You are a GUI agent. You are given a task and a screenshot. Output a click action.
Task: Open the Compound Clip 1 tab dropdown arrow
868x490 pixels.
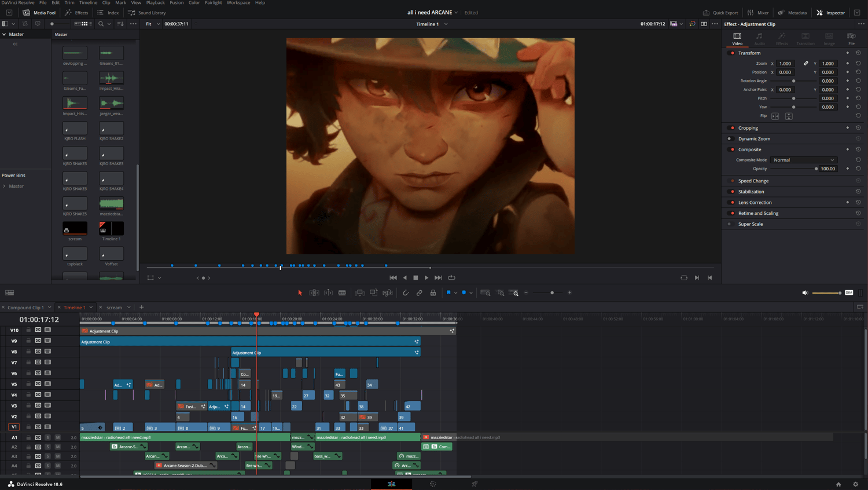pos(49,308)
